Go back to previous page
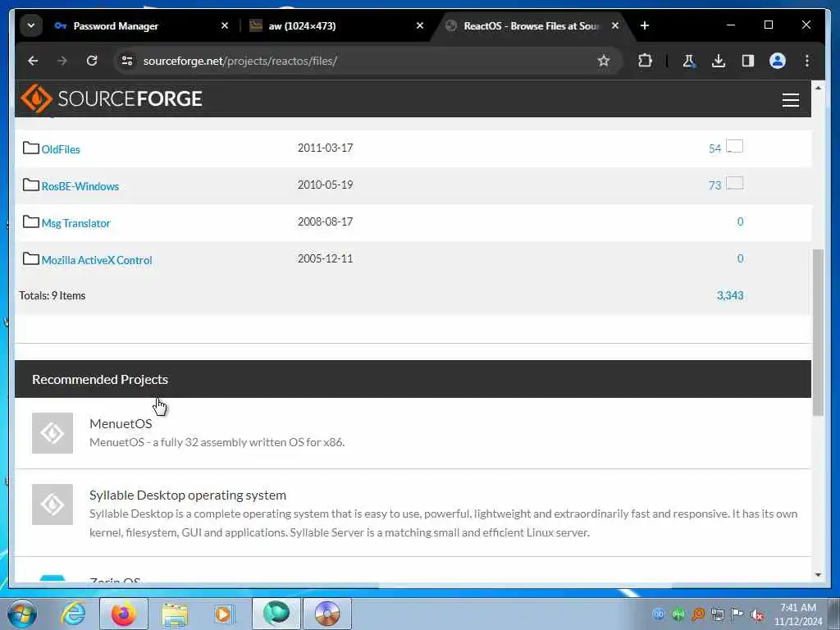Viewport: 840px width, 630px height. 33,61
